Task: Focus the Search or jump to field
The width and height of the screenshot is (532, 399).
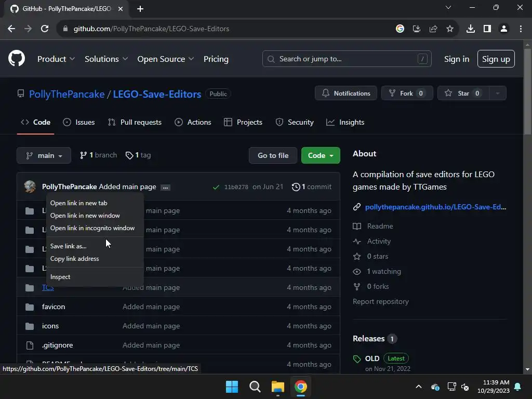Action: point(347,59)
